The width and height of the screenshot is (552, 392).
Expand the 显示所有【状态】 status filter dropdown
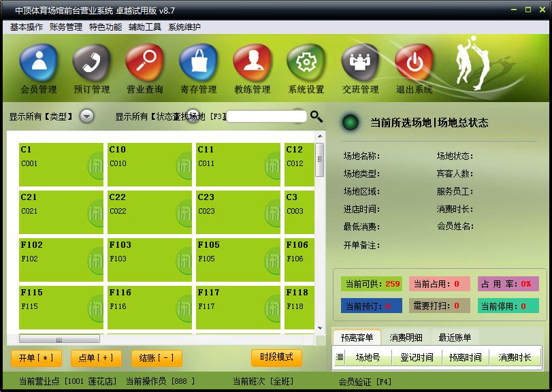click(x=193, y=116)
